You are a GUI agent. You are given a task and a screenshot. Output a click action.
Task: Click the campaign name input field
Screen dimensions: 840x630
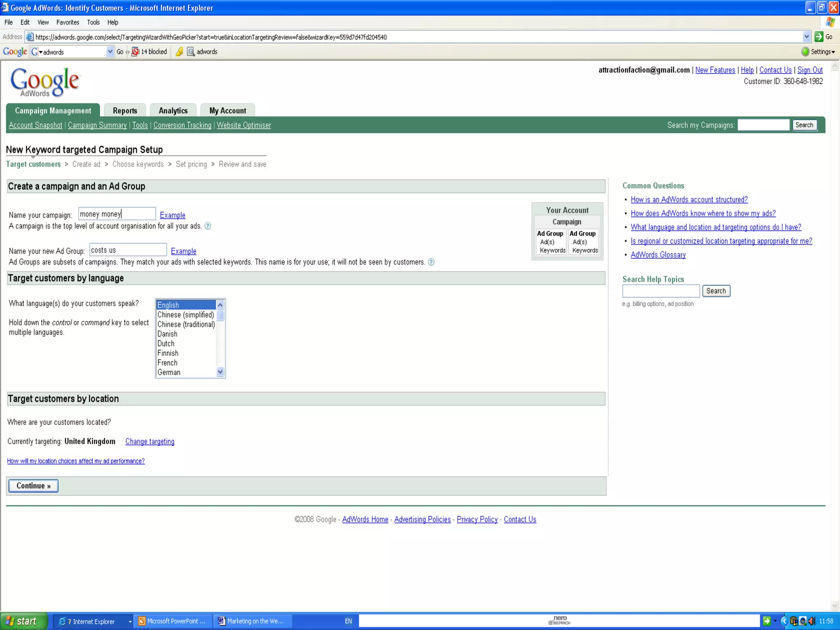[x=117, y=214]
